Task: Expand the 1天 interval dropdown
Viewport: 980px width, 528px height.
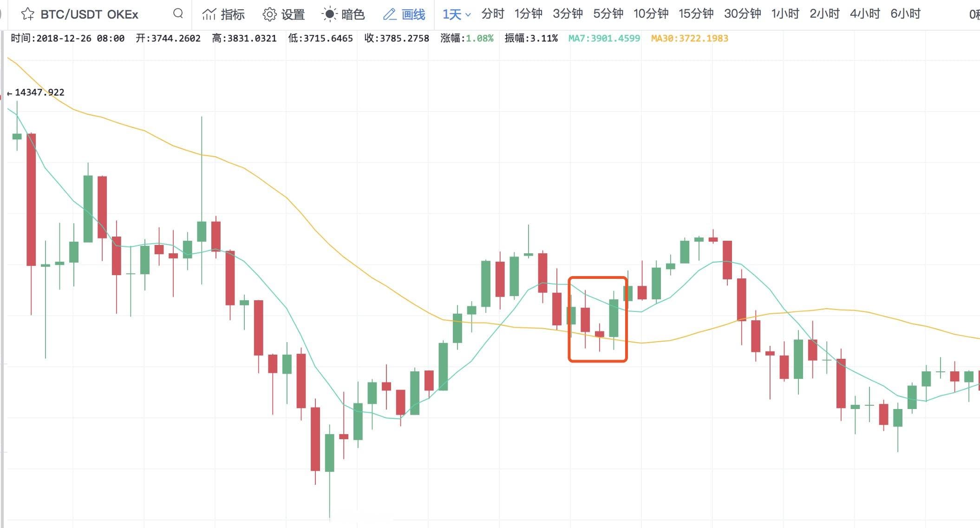Action: pyautogui.click(x=457, y=14)
